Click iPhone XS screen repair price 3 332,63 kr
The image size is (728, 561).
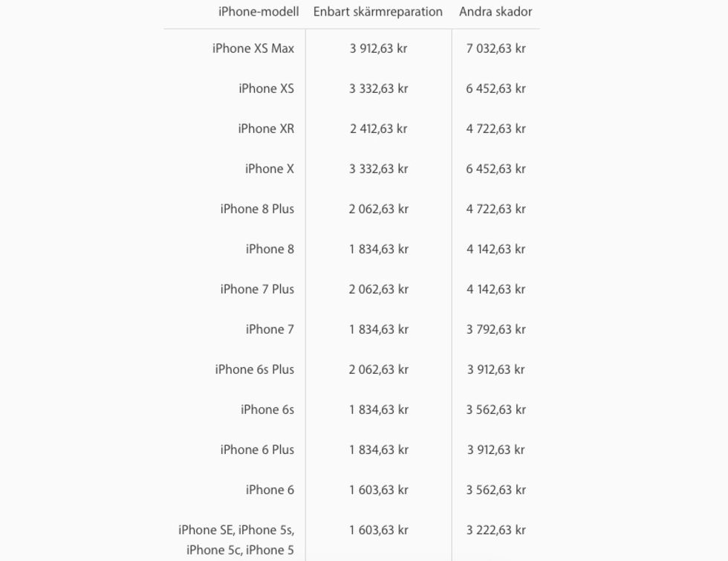pos(378,88)
